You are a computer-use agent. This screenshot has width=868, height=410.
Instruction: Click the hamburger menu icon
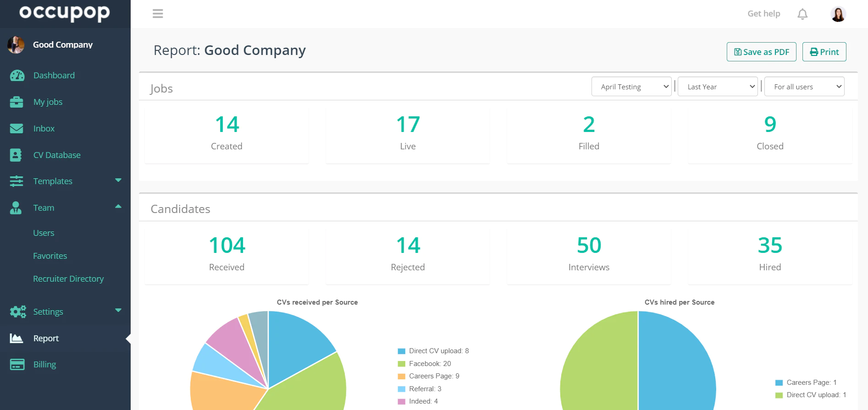pyautogui.click(x=158, y=14)
